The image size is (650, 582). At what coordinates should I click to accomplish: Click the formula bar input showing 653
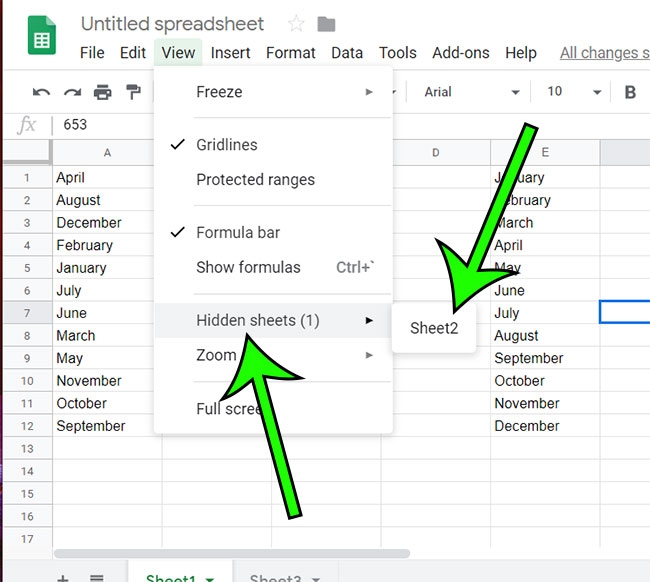300,125
